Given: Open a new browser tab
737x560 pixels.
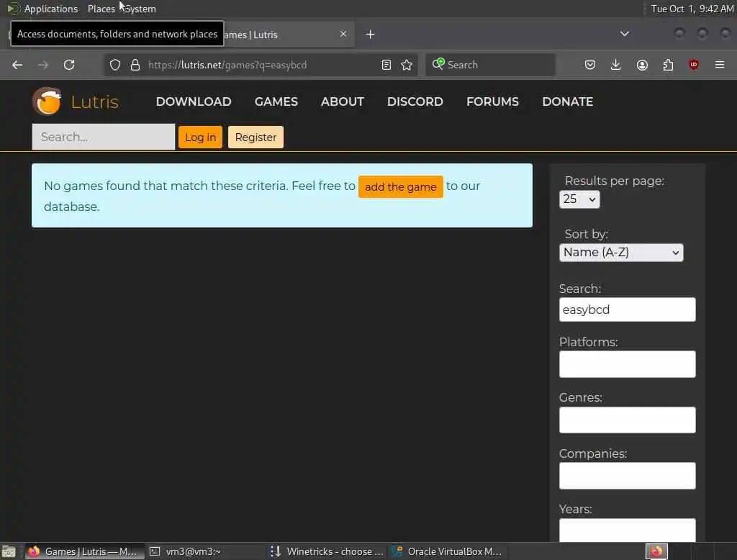Looking at the screenshot, I should pyautogui.click(x=371, y=35).
